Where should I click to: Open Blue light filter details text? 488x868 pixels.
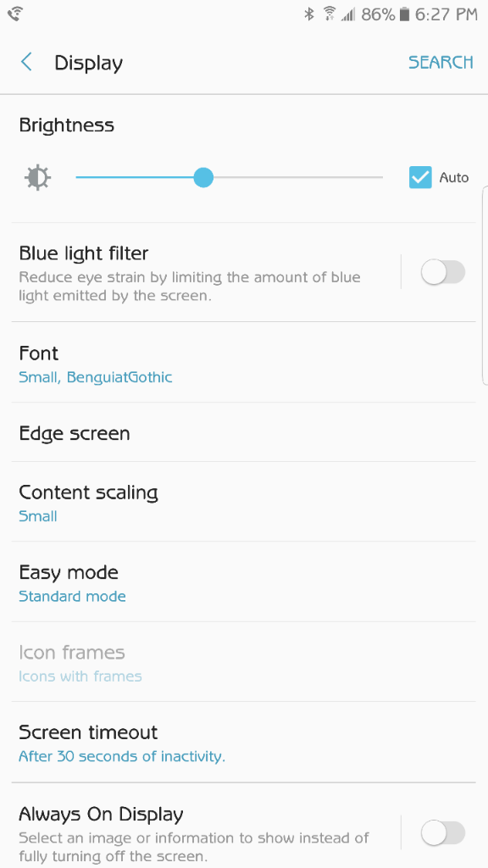point(190,287)
